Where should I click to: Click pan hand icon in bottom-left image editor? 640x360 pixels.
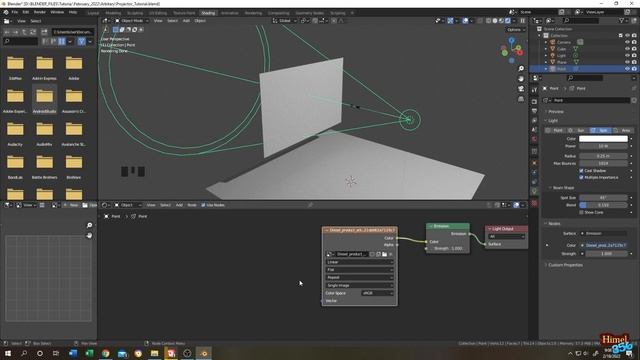click(x=89, y=236)
